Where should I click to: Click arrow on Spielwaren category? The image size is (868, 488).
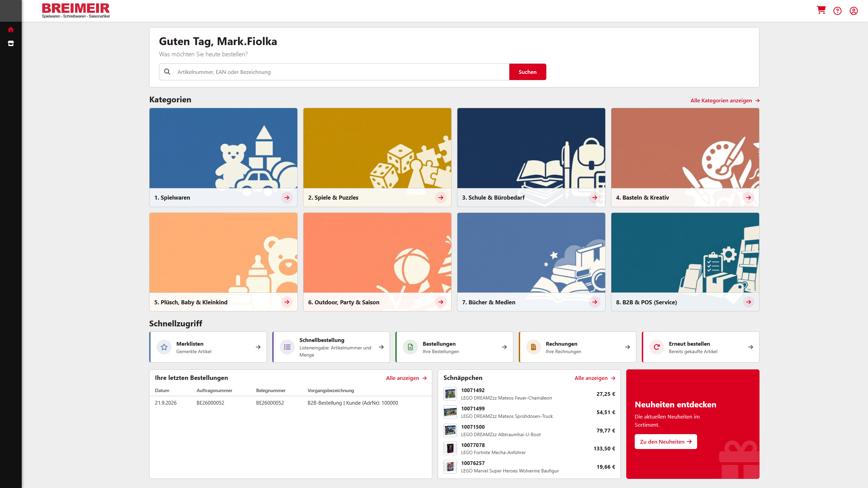coord(287,198)
